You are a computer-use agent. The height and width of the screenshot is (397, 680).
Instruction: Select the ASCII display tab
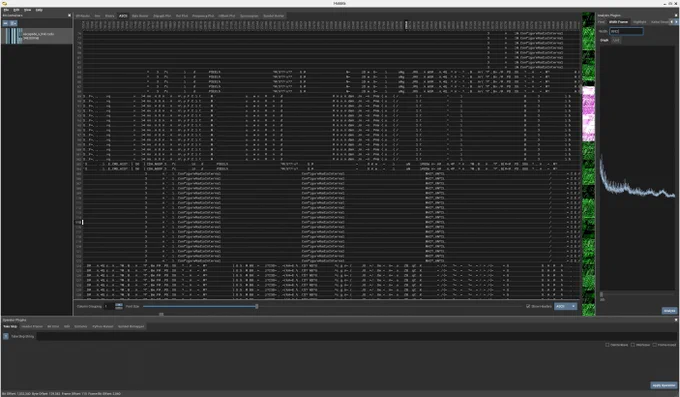pyautogui.click(x=123, y=16)
